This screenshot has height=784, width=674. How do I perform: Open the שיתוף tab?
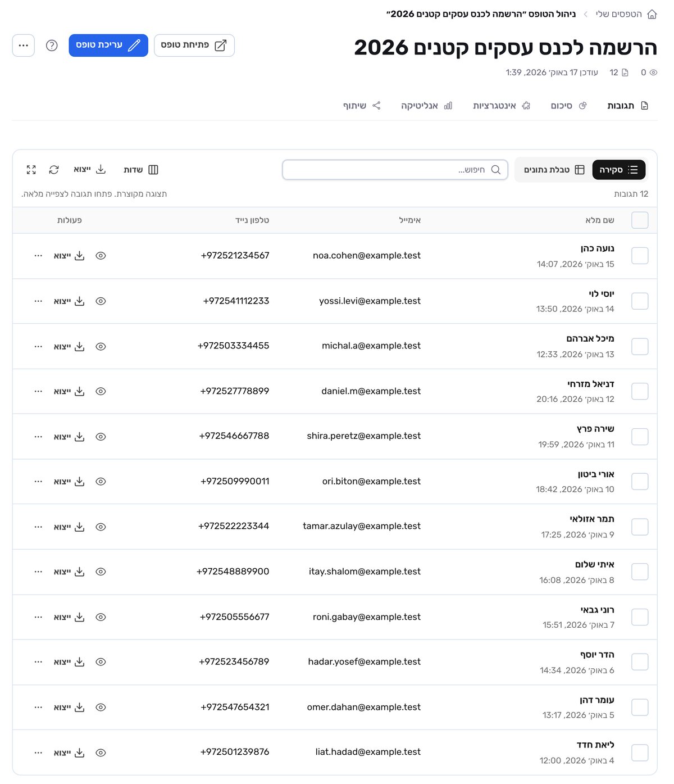click(362, 106)
